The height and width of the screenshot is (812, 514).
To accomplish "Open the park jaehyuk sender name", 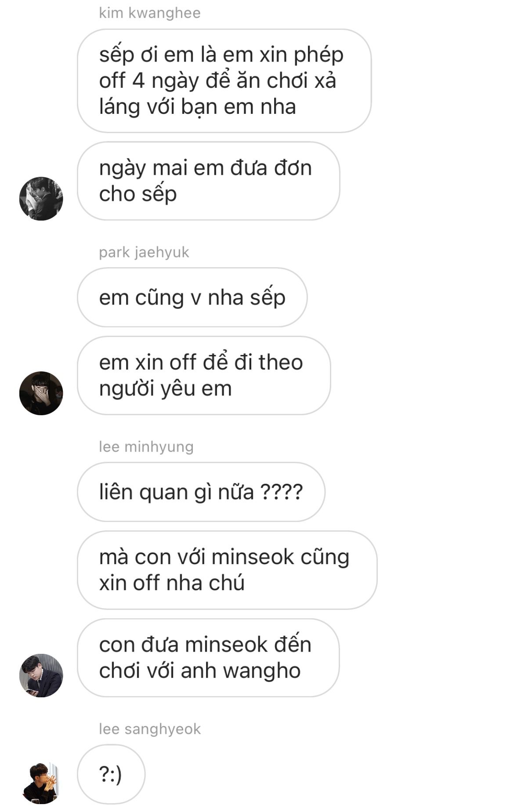I will pos(144,252).
